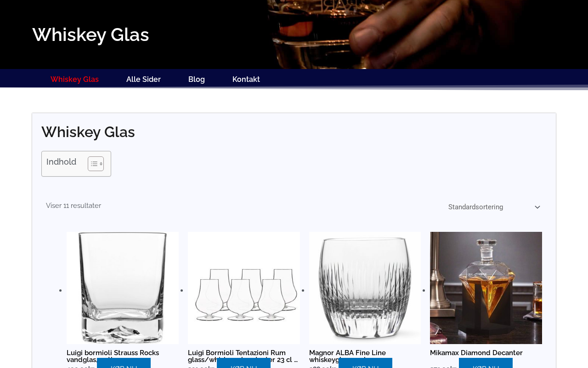Open Luigi Bormioli Tentazioni Rum glasses image
This screenshot has width=588, height=368.
[x=244, y=288]
